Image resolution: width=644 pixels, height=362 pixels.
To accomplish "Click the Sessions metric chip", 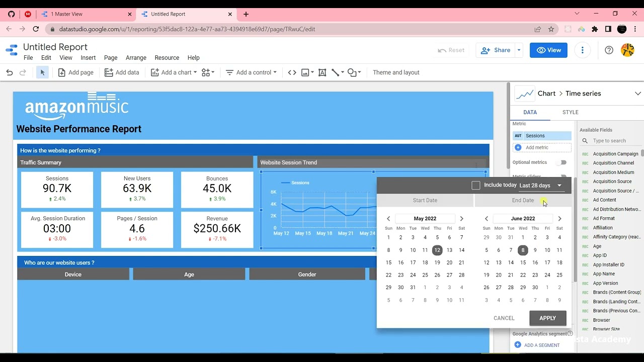I will [542, 136].
